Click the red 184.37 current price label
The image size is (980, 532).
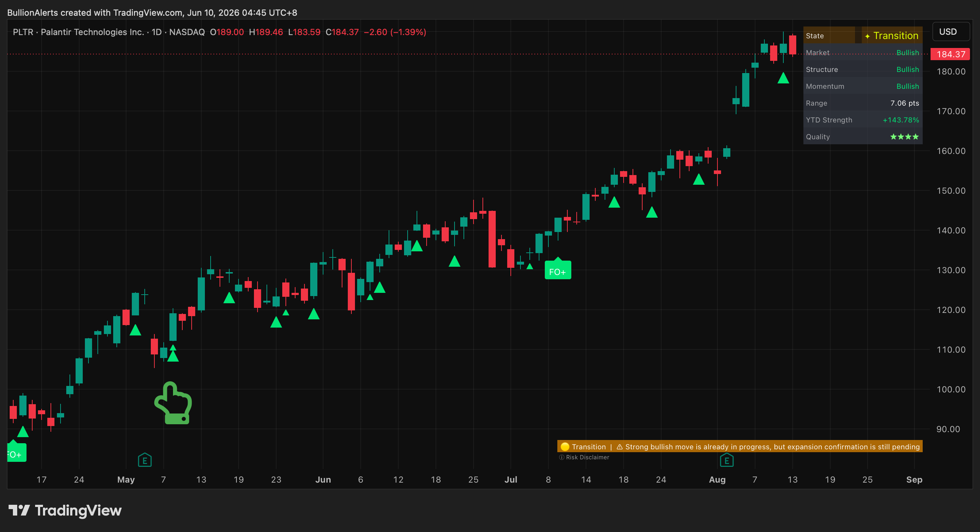click(x=950, y=54)
